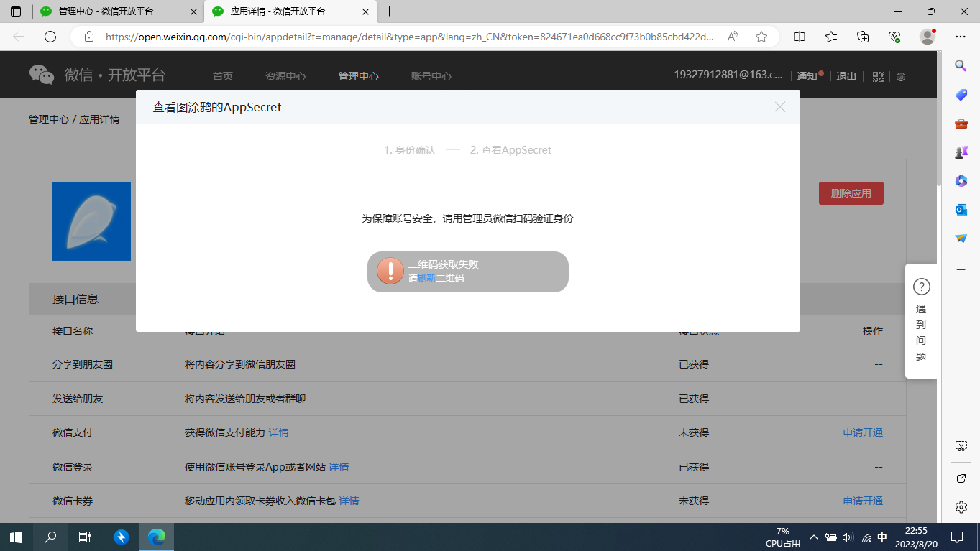Click the browser back arrow
The image size is (980, 551).
pos(19,37)
